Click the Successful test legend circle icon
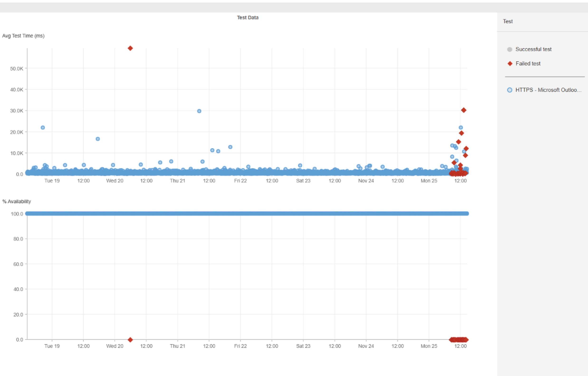 [510, 49]
